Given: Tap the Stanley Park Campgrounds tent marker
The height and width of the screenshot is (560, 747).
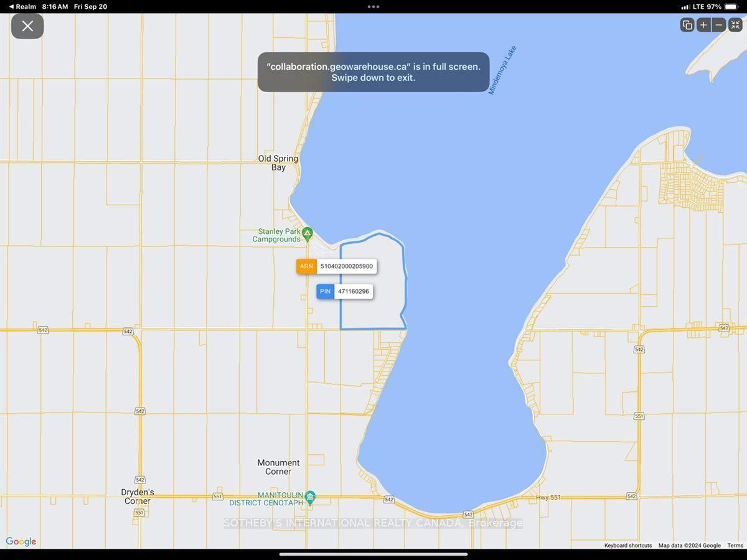Looking at the screenshot, I should pyautogui.click(x=307, y=233).
